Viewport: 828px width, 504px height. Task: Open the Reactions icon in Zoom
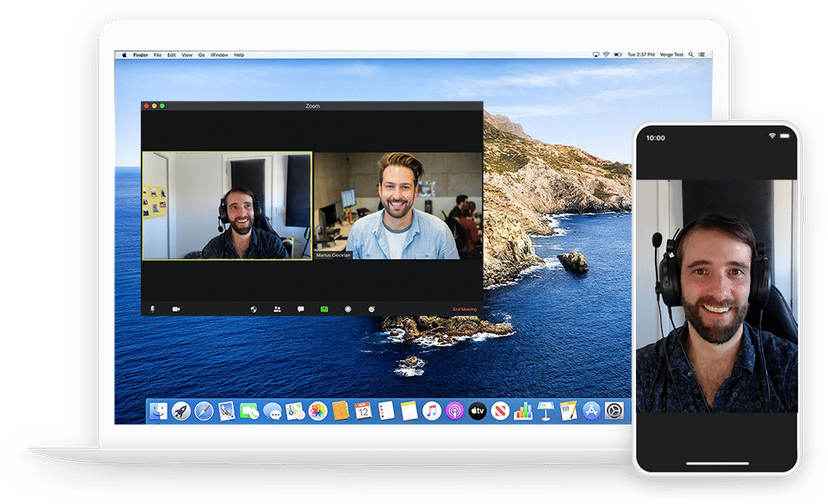(372, 309)
